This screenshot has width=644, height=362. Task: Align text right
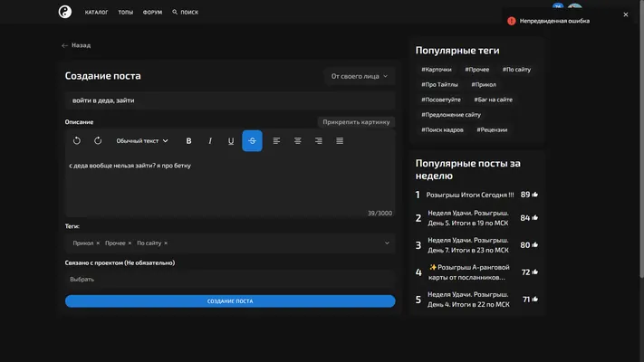(x=318, y=141)
